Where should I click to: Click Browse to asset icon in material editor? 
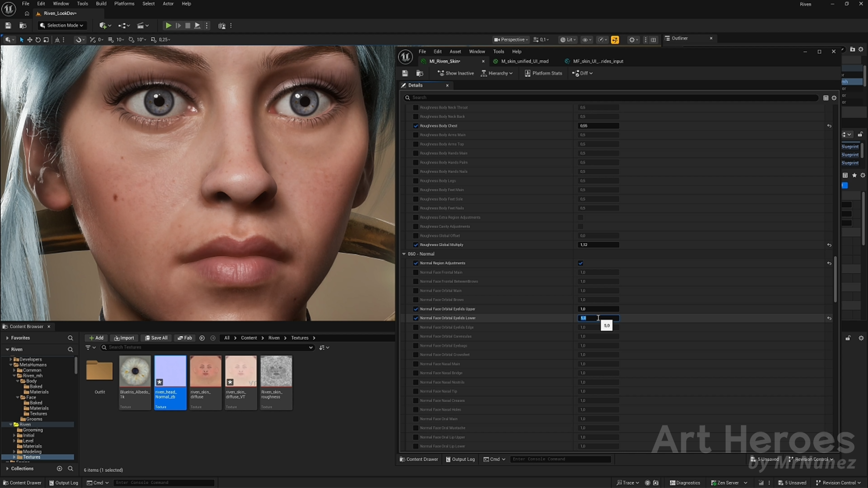point(420,73)
